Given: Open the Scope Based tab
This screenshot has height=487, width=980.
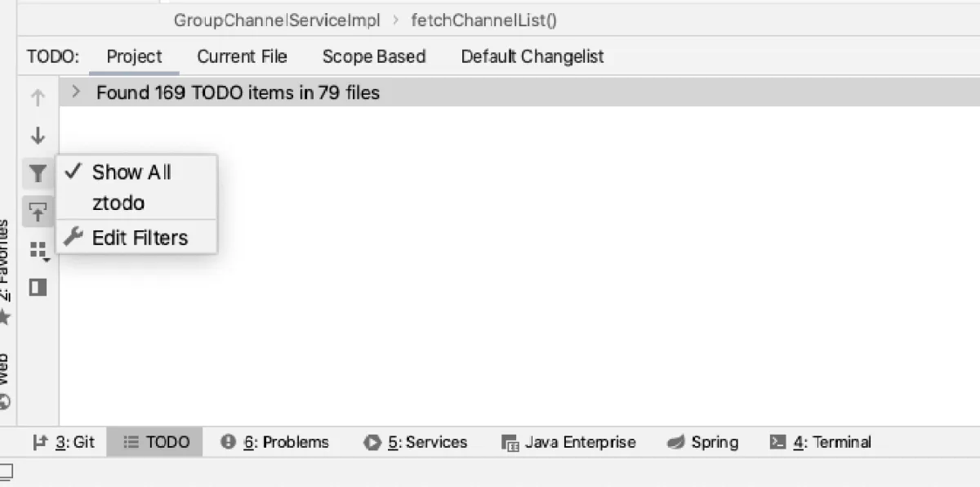Looking at the screenshot, I should 373,56.
